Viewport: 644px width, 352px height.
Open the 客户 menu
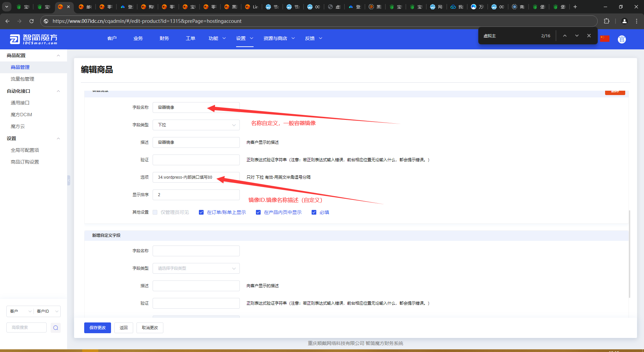click(112, 38)
